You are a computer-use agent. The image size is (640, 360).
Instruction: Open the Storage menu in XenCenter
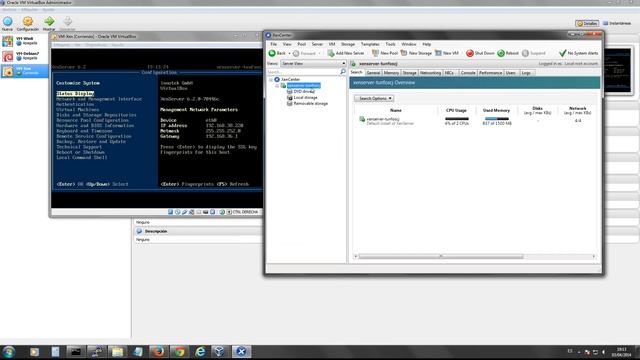(348, 44)
